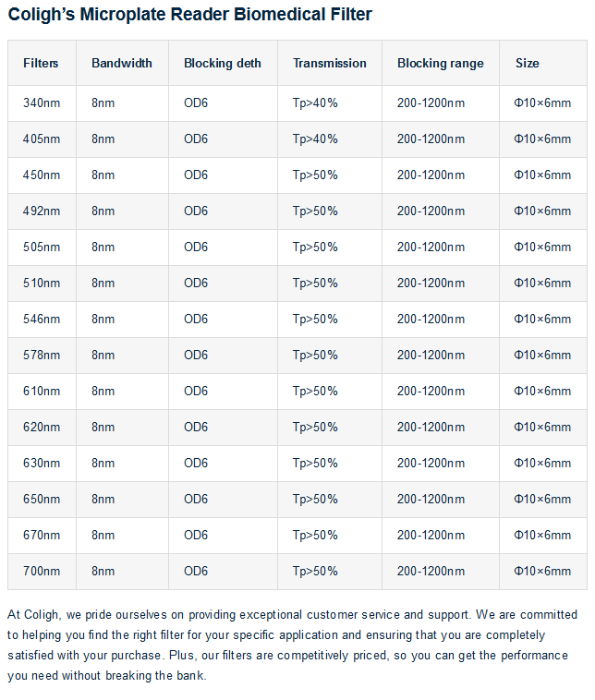Click the Blocking deth column header
The height and width of the screenshot is (700, 595).
[x=223, y=64]
